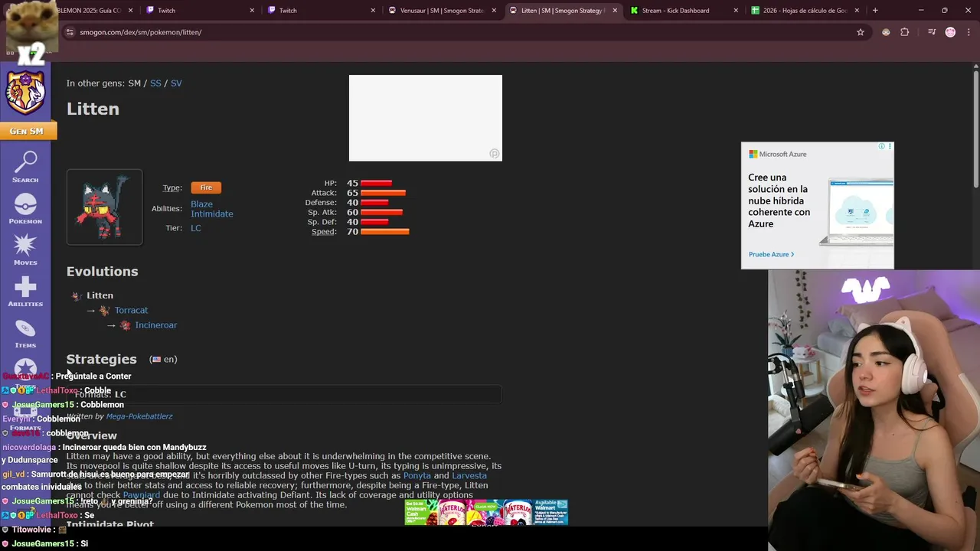Click the Fire type badge
The image size is (980, 551).
[206, 187]
